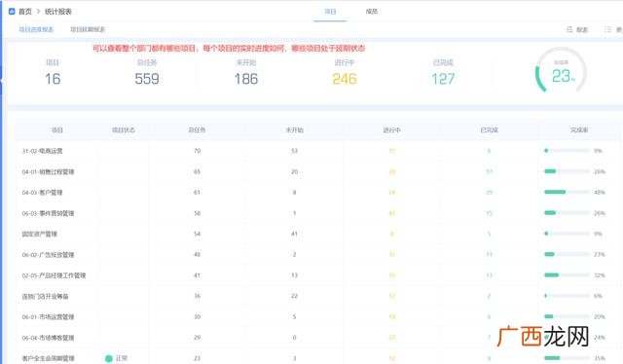Click total tasks 65 in 销售过程管理 row
This screenshot has height=364, width=623.
click(197, 171)
